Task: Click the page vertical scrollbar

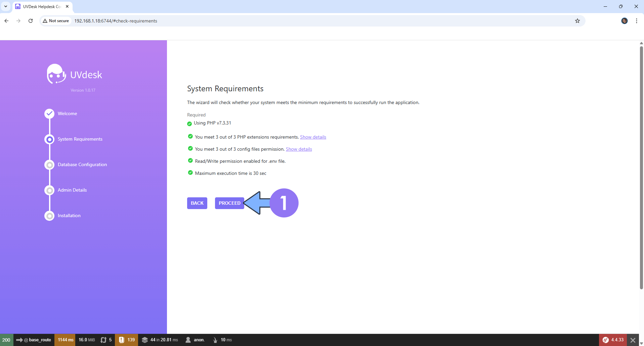Action: tap(641, 168)
